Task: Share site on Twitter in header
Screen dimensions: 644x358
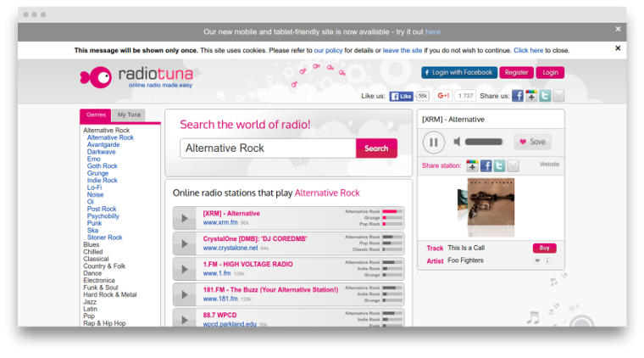Action: [545, 96]
